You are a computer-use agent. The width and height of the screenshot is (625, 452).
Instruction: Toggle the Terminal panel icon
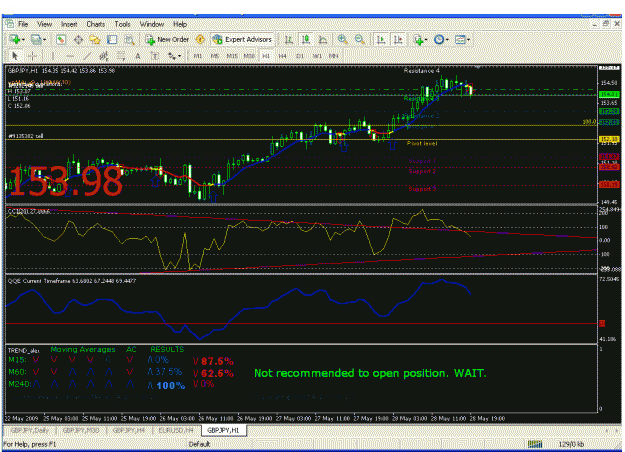[x=112, y=39]
